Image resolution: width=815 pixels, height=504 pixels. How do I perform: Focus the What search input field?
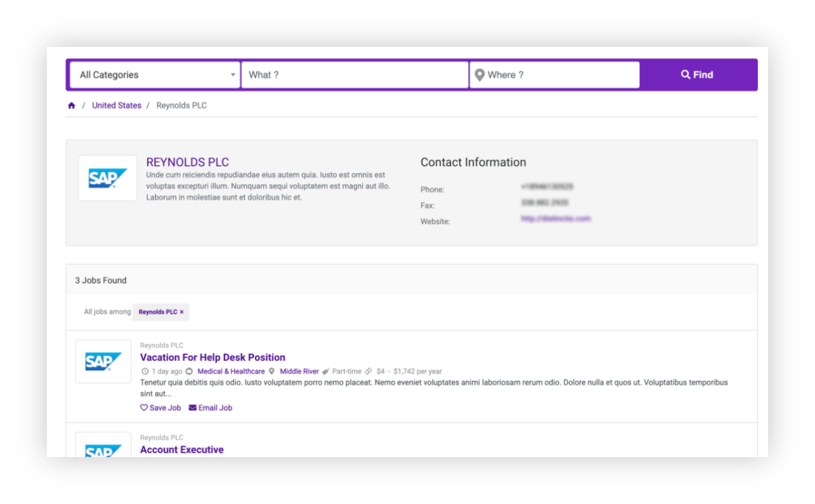tap(355, 75)
